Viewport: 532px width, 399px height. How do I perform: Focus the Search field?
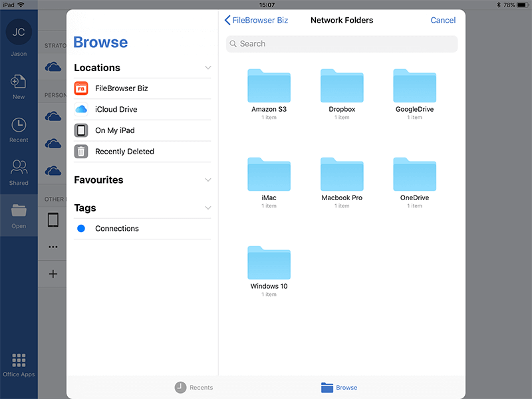pos(342,44)
